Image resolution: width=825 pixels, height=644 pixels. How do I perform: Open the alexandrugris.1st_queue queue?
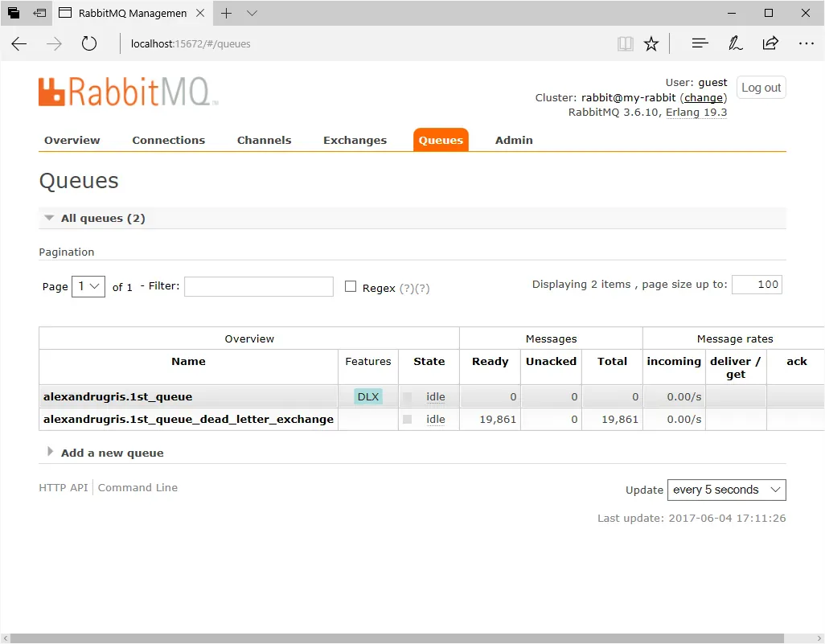tap(118, 396)
